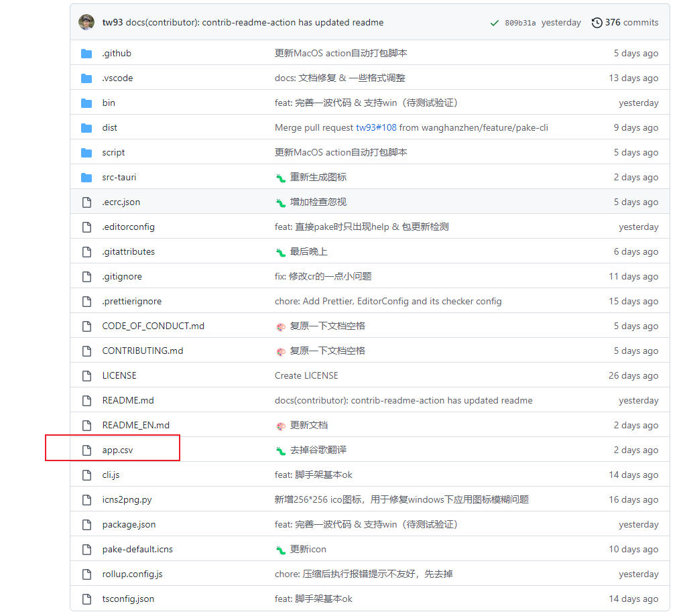Click the tw93 user avatar
This screenshot has height=616, width=685.
[86, 22]
